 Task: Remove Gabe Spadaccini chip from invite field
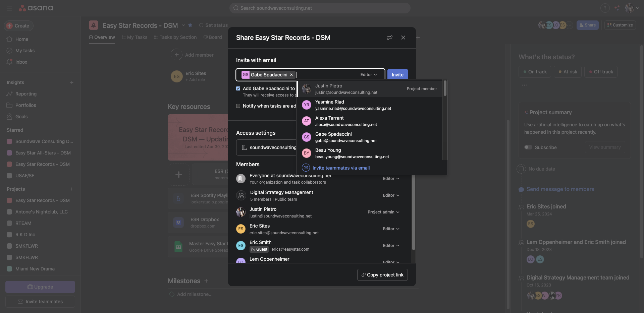coord(291,75)
